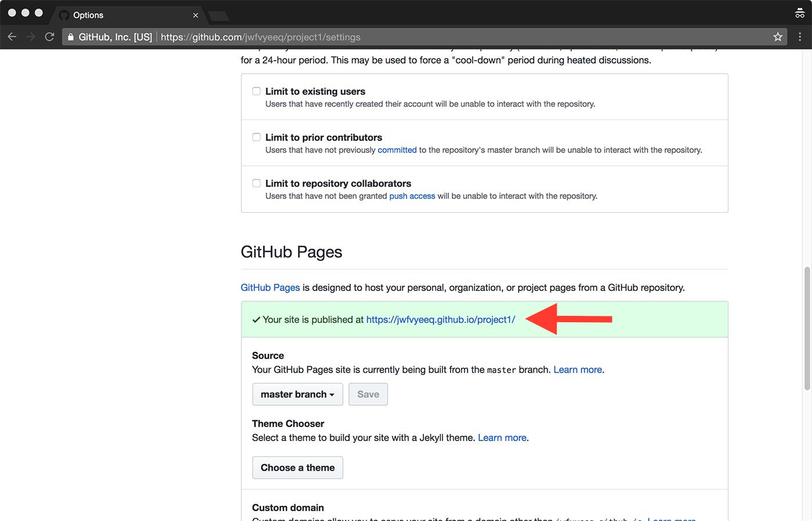Click the Save button
Viewport: 812px width, 521px height.
(x=368, y=394)
